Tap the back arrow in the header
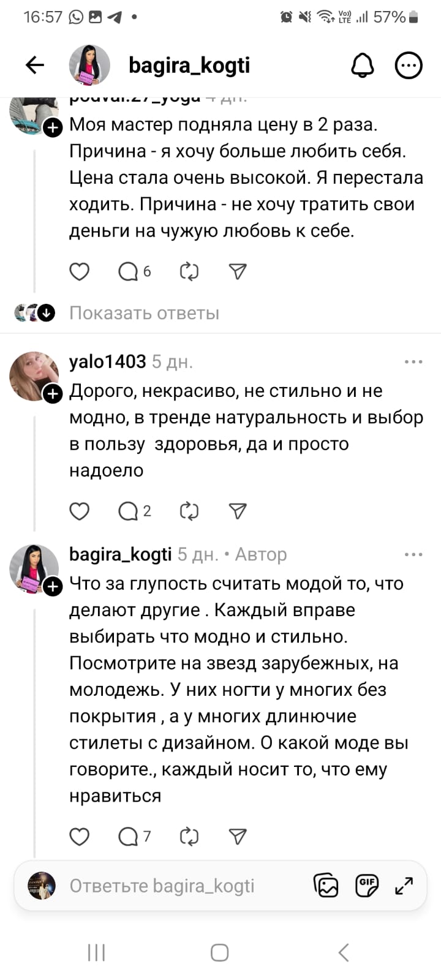 [35, 65]
